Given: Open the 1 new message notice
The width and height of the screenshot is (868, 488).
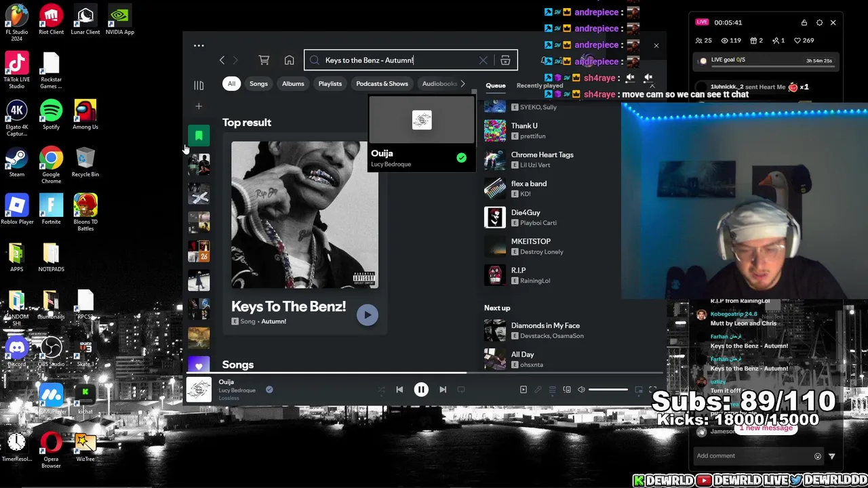Looking at the screenshot, I should click(766, 428).
